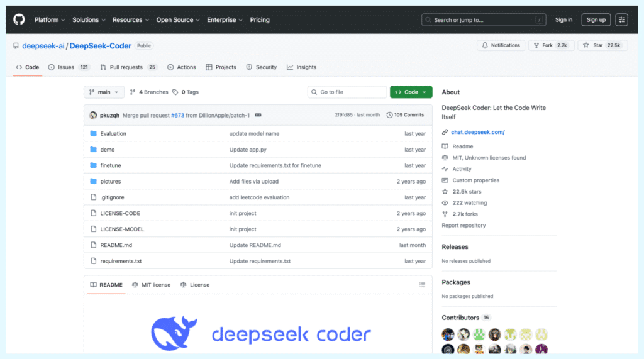Click the fork icon beside 2.7k forks

[445, 214]
